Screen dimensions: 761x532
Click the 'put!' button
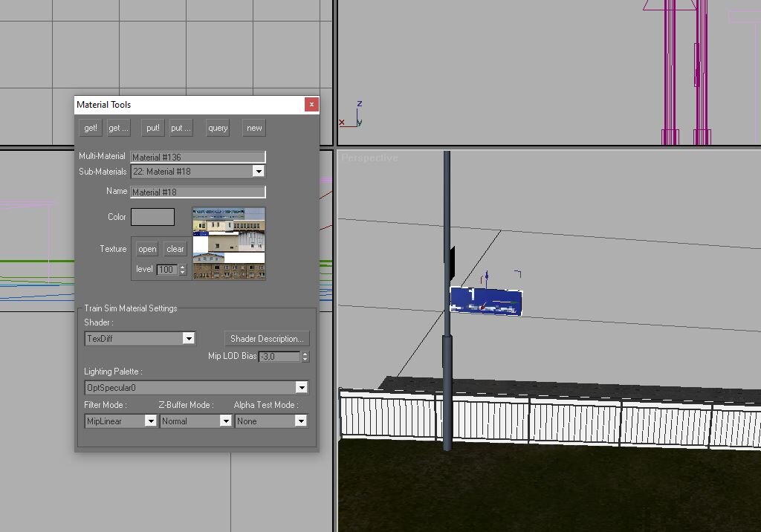153,128
